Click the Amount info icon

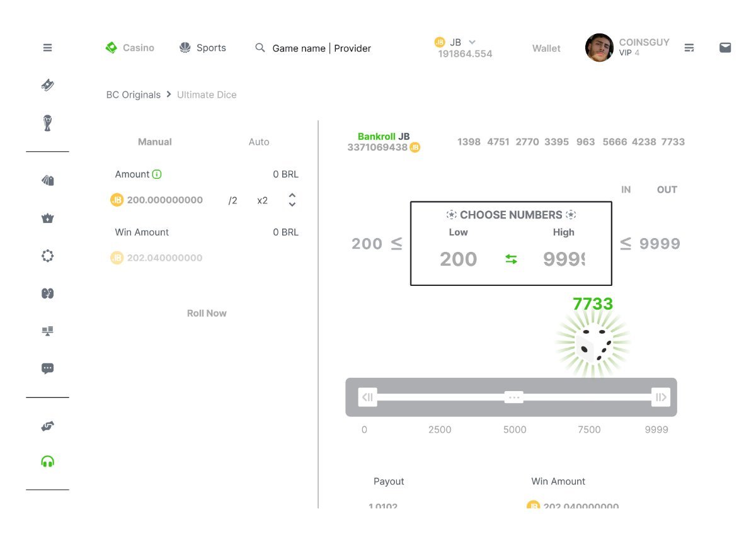tap(157, 174)
